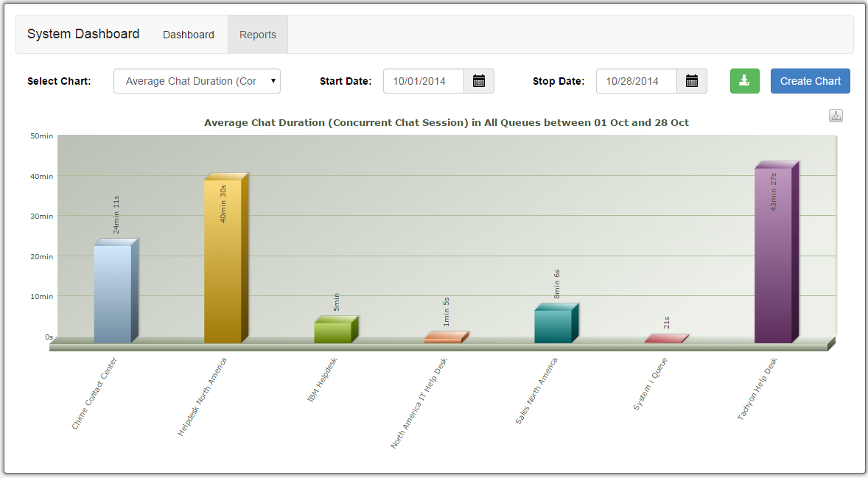Click the '21s' value label

tap(667, 323)
